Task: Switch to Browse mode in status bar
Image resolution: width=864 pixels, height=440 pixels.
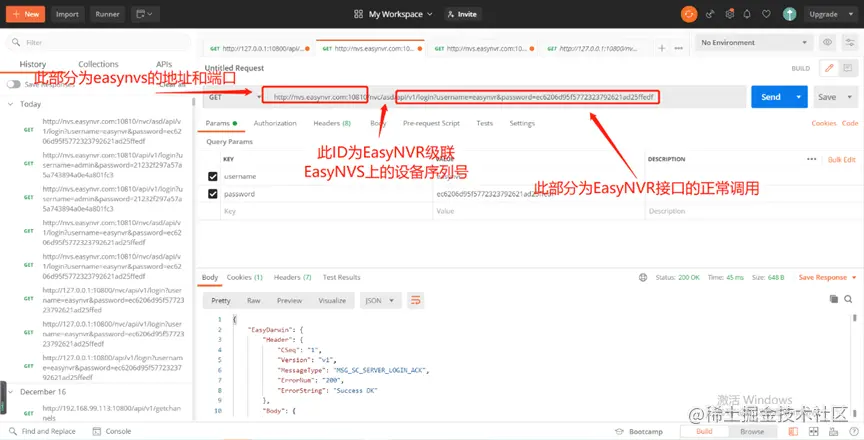Action: (752, 432)
